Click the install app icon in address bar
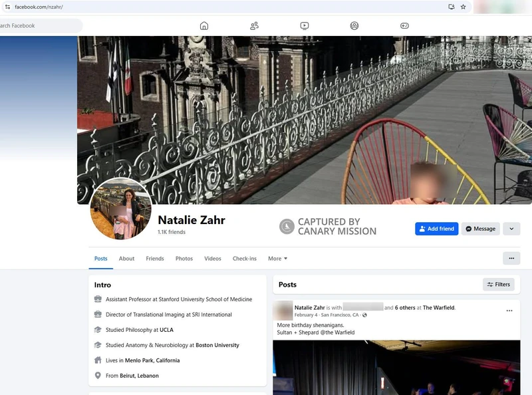This screenshot has height=395, width=532. (452, 7)
